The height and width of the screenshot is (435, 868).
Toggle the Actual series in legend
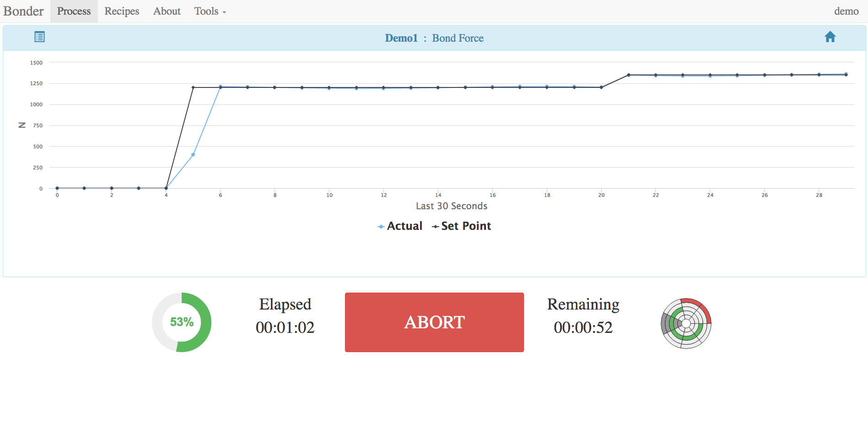[400, 226]
